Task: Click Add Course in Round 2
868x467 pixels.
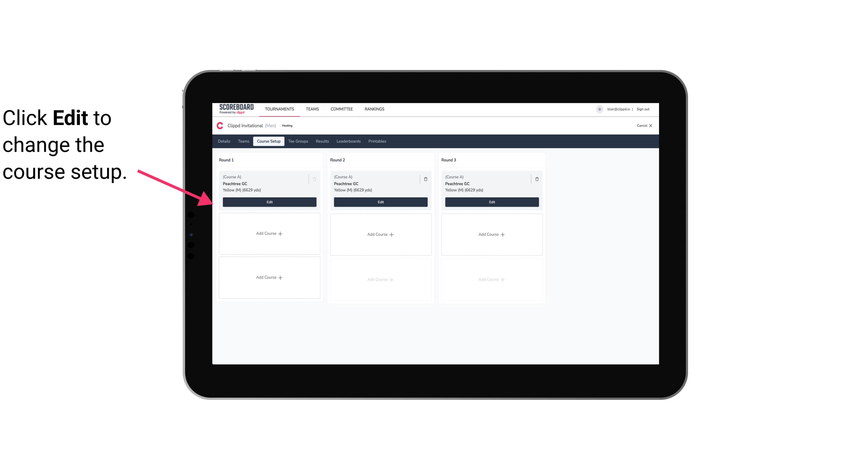Action: point(380,234)
